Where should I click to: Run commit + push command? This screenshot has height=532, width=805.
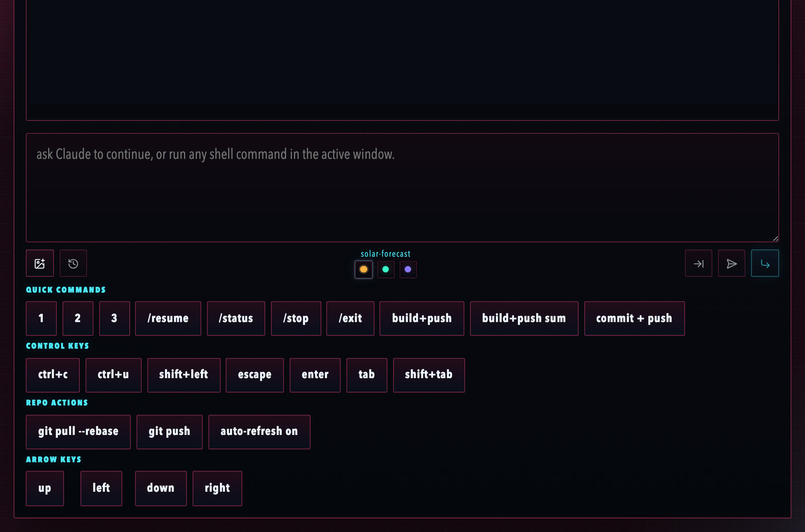coord(634,318)
